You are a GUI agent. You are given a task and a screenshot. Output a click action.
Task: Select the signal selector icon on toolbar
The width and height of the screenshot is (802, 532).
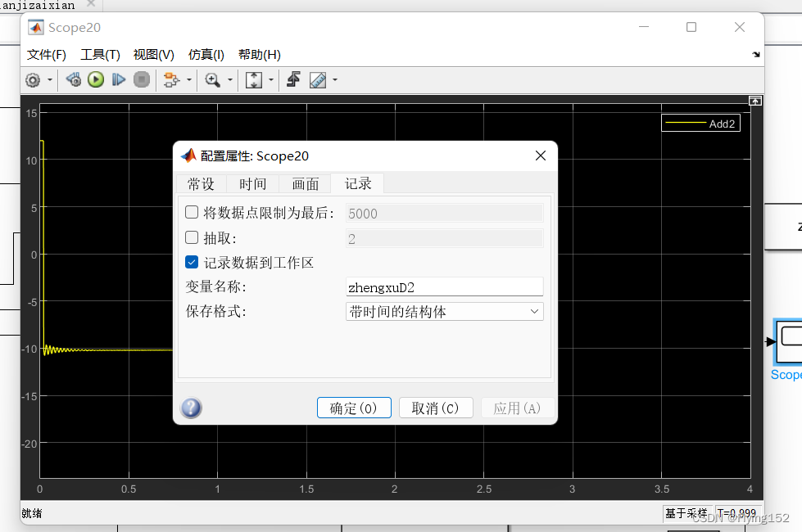171,79
